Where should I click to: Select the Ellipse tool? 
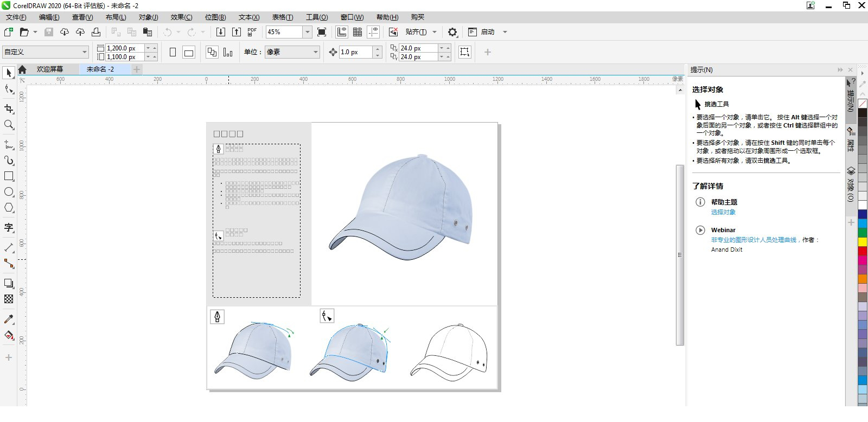pos(9,192)
